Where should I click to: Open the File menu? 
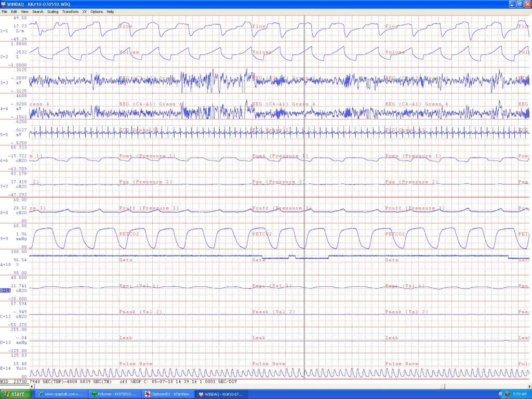(x=4, y=11)
